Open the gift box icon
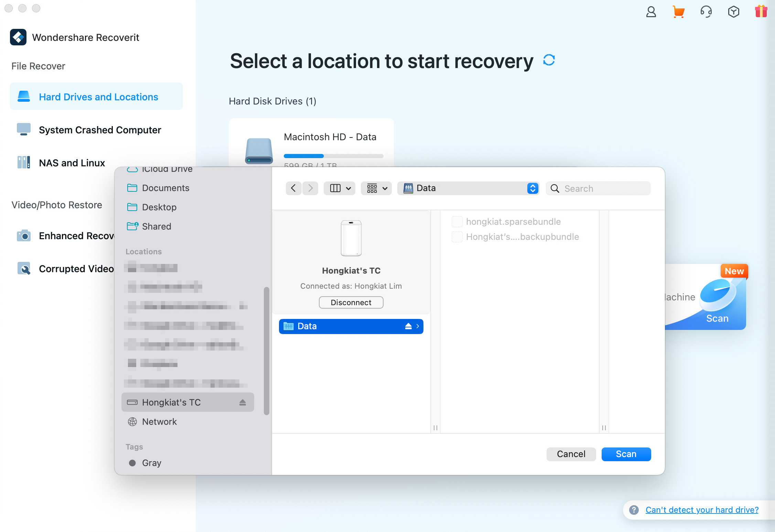 point(761,11)
